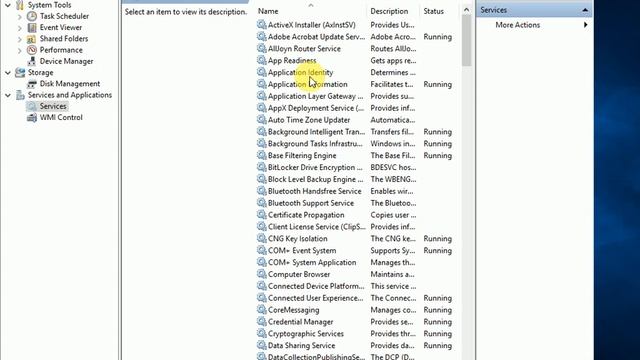Click gear icon of Cryptographic Services
The image size is (640, 360).
(262, 333)
